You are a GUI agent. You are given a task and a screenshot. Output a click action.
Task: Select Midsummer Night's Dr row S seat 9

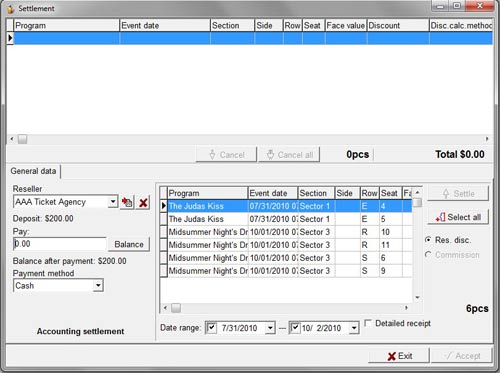coord(289,271)
